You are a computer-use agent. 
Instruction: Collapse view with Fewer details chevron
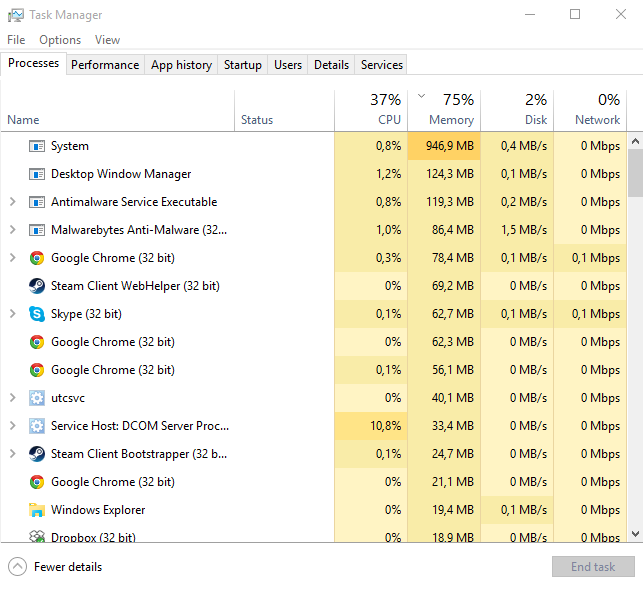pyautogui.click(x=17, y=567)
